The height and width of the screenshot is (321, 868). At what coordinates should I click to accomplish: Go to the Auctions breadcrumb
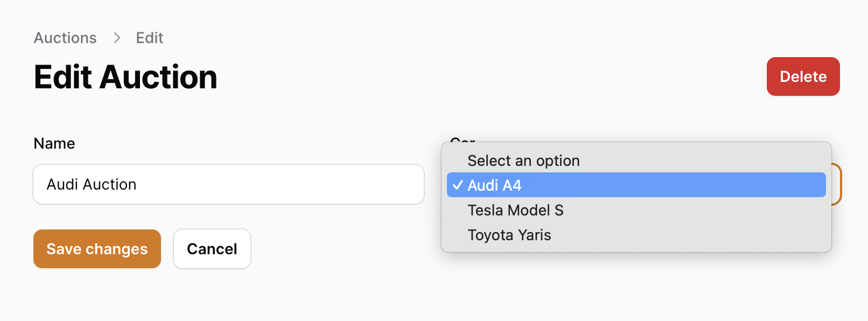tap(65, 38)
